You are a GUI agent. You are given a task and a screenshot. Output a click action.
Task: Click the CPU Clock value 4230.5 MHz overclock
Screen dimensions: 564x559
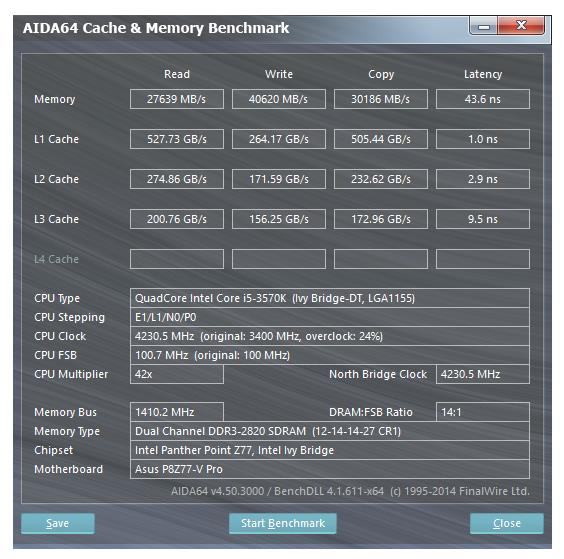329,336
